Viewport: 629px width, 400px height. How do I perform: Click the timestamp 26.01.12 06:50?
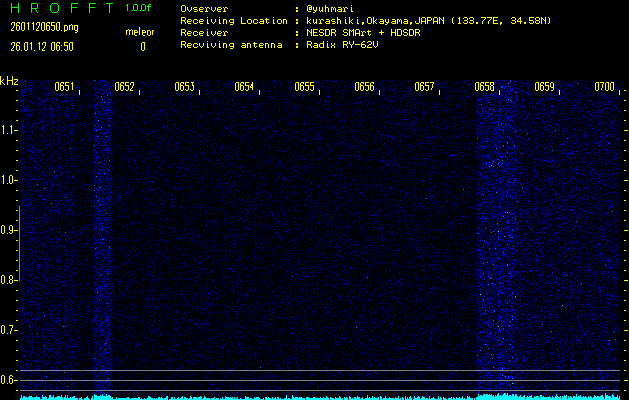42,47
